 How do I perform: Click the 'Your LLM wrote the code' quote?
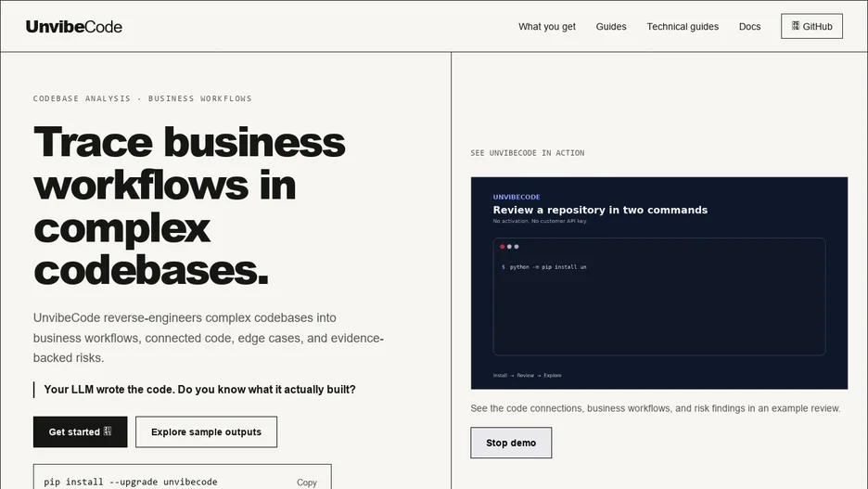[199, 390]
